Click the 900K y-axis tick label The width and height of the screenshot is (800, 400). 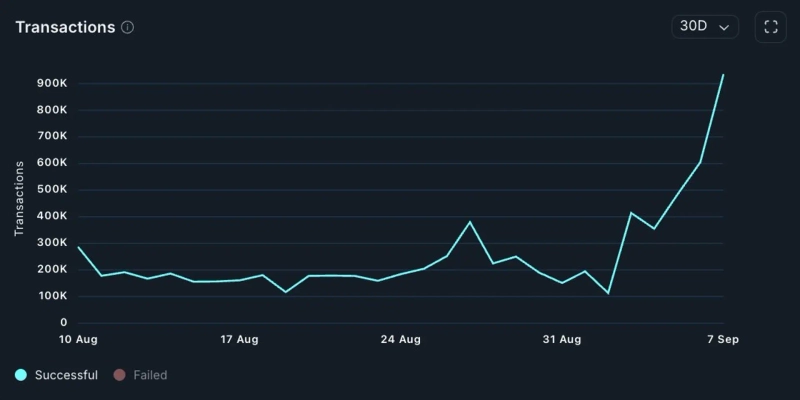click(51, 83)
